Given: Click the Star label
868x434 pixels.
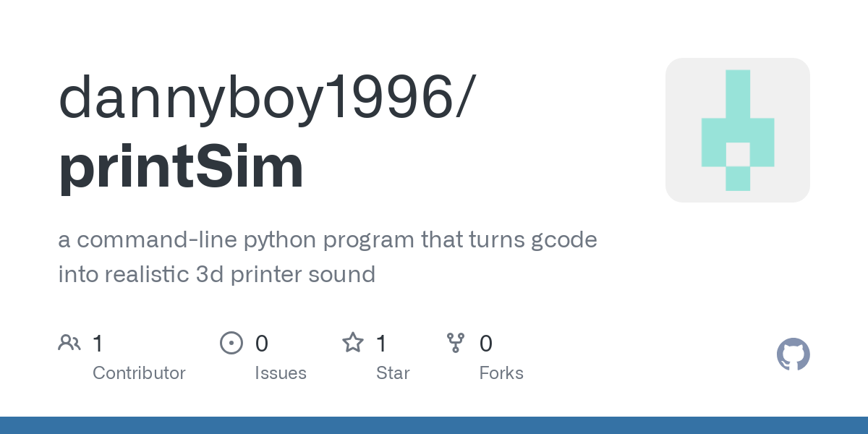Looking at the screenshot, I should tap(393, 373).
